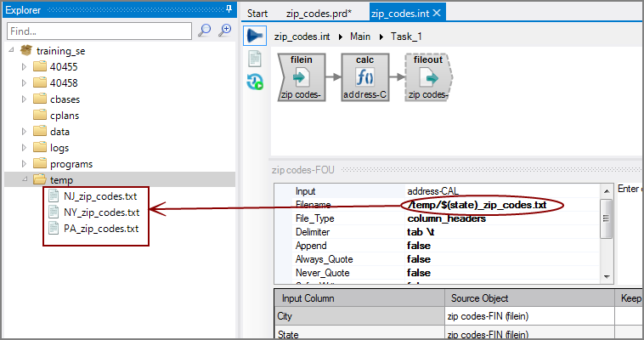644x340 pixels.
Task: Click the cplans folder icon
Action: [40, 115]
